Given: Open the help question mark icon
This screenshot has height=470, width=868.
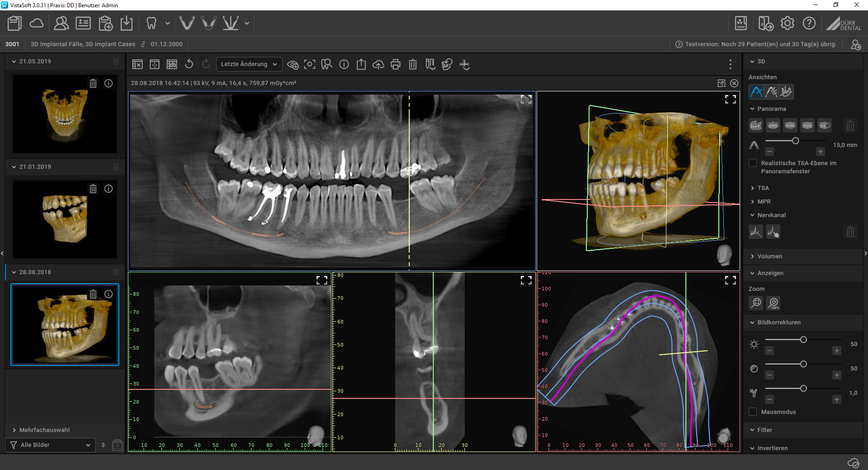Looking at the screenshot, I should coord(809,23).
